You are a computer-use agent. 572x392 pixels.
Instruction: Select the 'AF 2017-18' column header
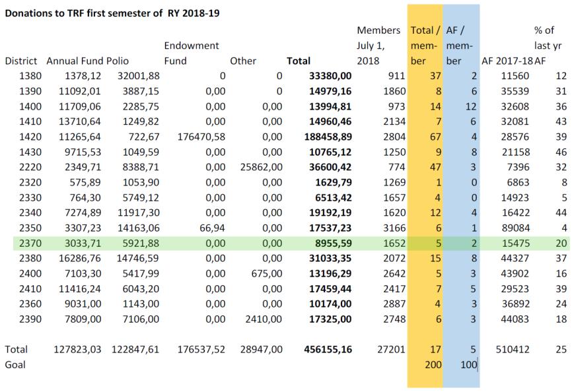pyautogui.click(x=507, y=61)
